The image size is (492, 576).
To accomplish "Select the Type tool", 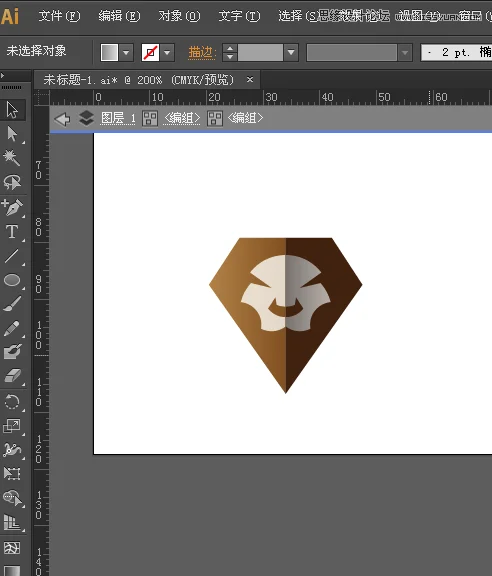I will pos(12,232).
